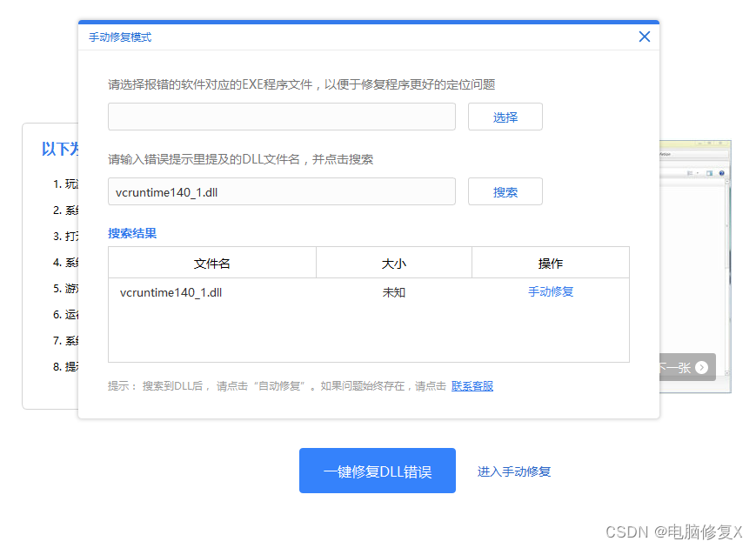Click the 进入手动修复 link

point(514,471)
